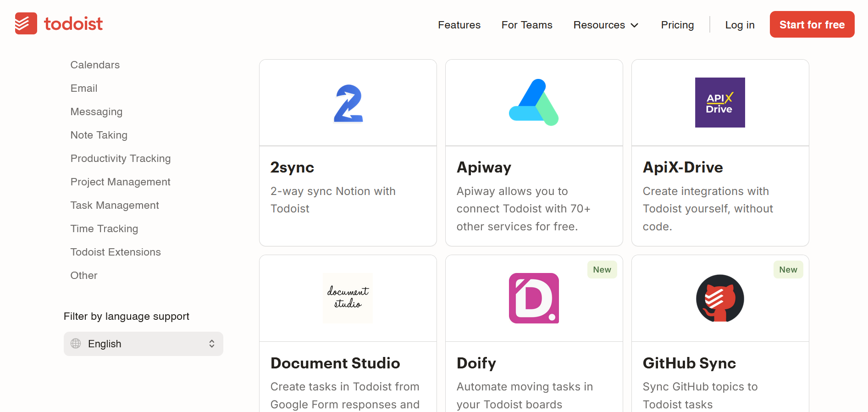Screen dimensions: 868x412
Task: Open the pink Doify D logo
Action: [534, 298]
